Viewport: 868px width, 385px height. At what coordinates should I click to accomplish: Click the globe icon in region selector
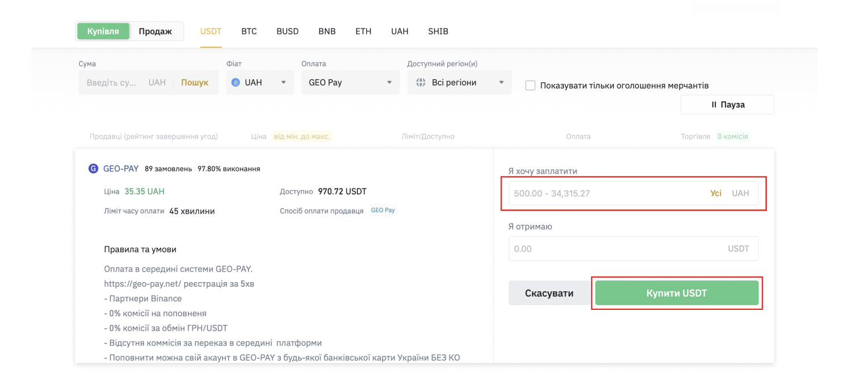click(421, 83)
